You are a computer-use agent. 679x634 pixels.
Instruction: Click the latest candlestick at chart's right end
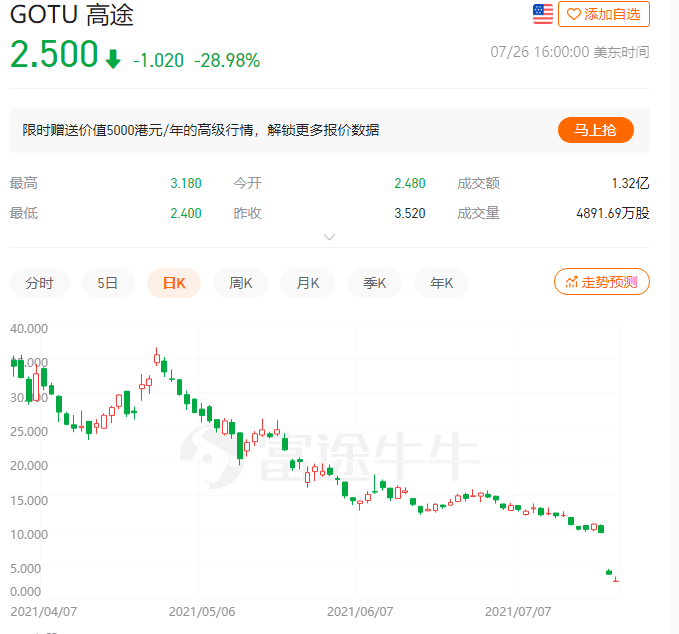point(616,579)
